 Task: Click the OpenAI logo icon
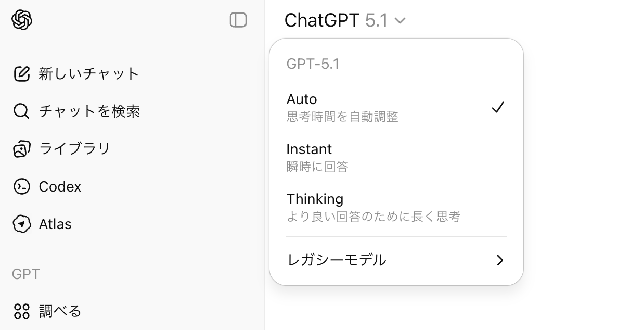point(21,19)
